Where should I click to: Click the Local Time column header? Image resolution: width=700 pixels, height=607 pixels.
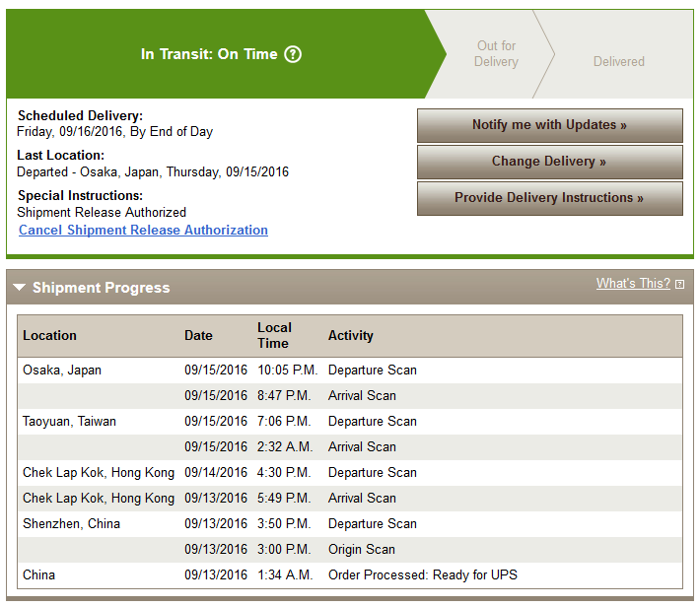click(274, 335)
